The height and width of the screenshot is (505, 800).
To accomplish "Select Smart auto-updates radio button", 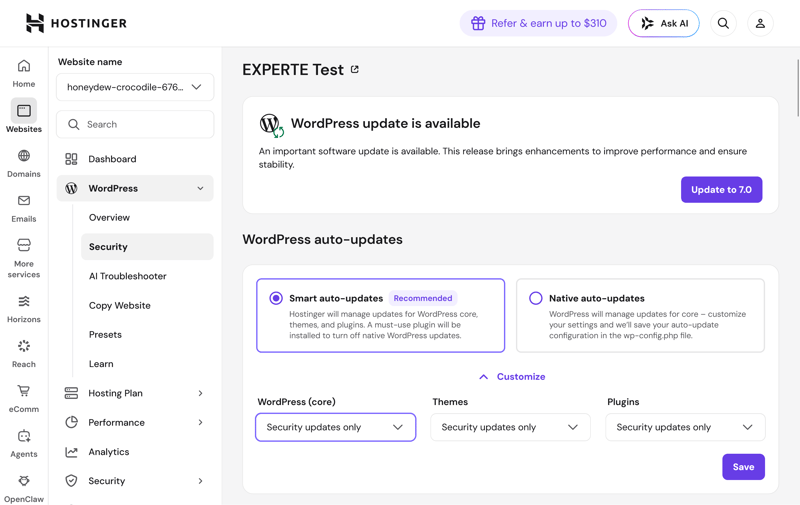I will click(276, 298).
